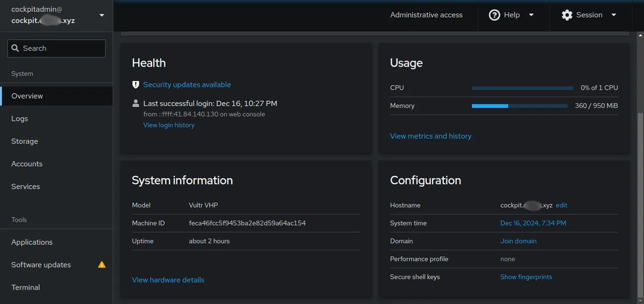This screenshot has height=304, width=644.
Task: Expand the host switcher dropdown arrow
Action: pos(102,15)
